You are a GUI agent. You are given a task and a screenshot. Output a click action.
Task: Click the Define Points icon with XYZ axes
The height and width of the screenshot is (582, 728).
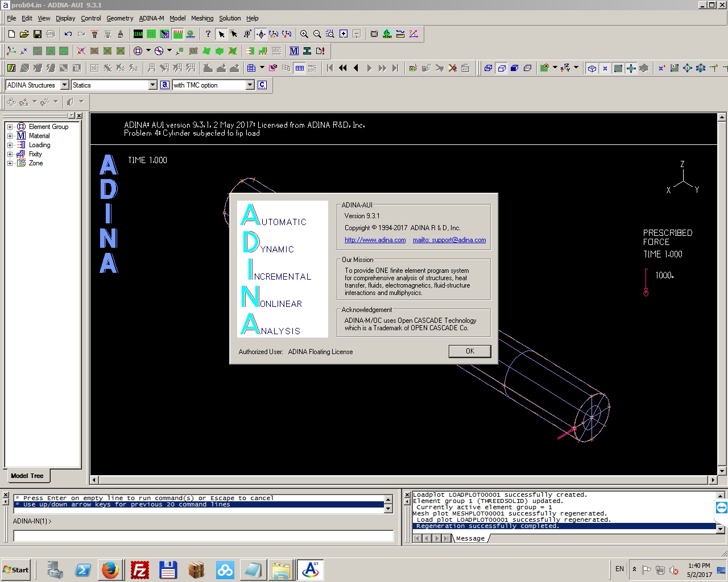pos(11,51)
